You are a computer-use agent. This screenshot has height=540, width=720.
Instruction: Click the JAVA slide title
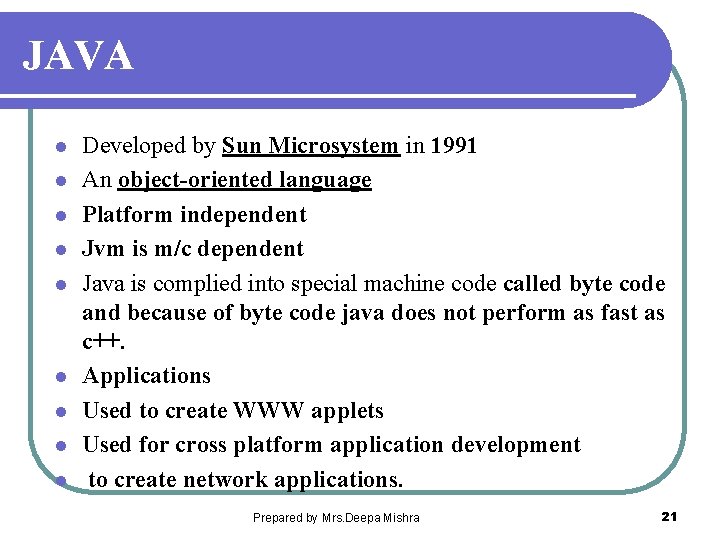tap(78, 56)
